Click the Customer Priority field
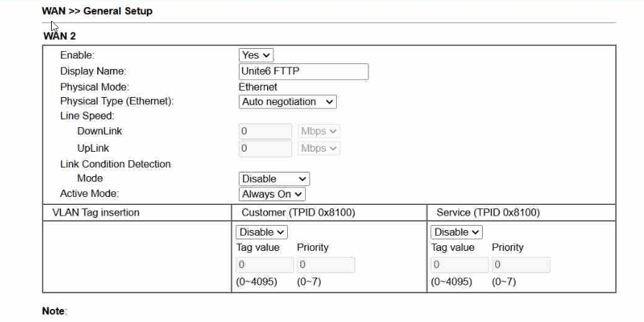 pyautogui.click(x=325, y=264)
